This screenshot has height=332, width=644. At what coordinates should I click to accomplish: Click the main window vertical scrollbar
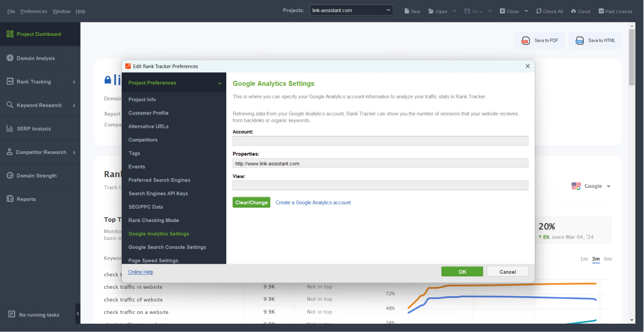click(632, 57)
